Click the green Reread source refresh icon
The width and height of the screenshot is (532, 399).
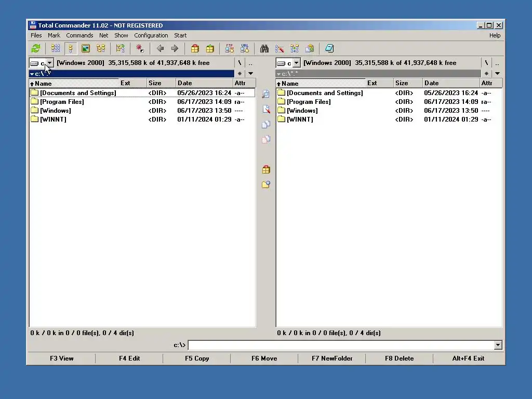[36, 48]
